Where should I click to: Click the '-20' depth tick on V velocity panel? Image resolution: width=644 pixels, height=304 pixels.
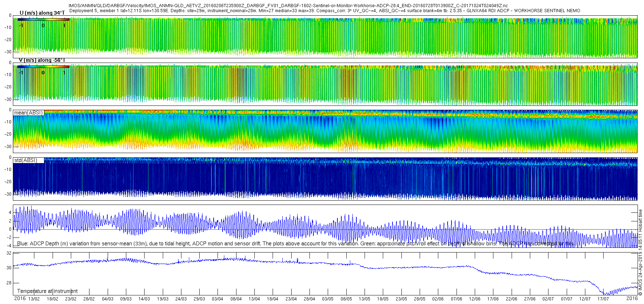8,87
